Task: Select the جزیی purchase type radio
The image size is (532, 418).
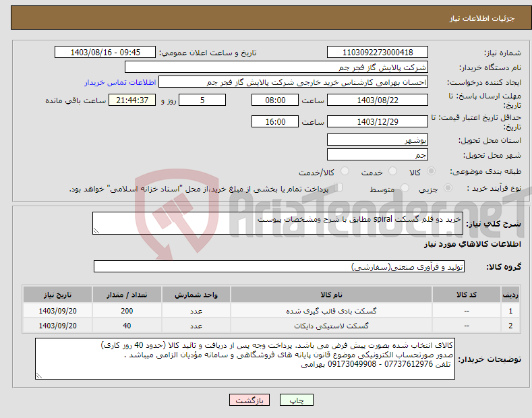Action: [x=448, y=188]
